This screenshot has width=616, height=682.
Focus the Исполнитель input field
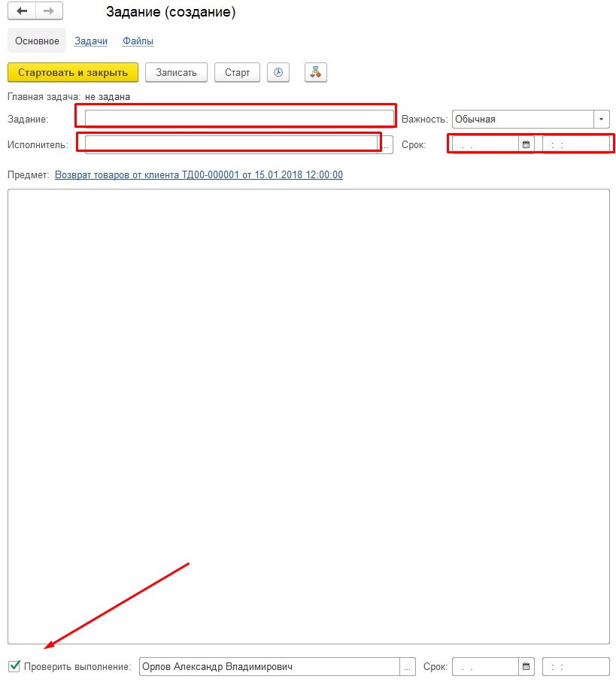coord(232,144)
